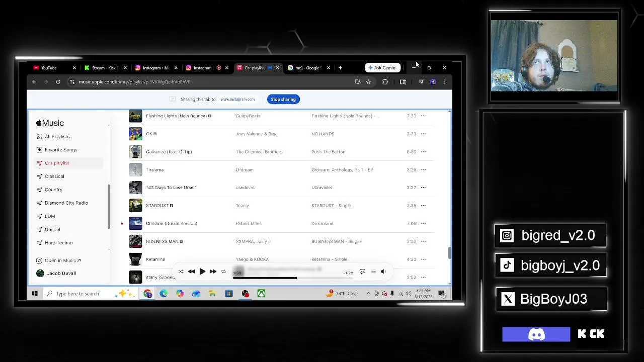Reload the Apple Music page
The width and height of the screenshot is (644, 362).
tap(58, 82)
